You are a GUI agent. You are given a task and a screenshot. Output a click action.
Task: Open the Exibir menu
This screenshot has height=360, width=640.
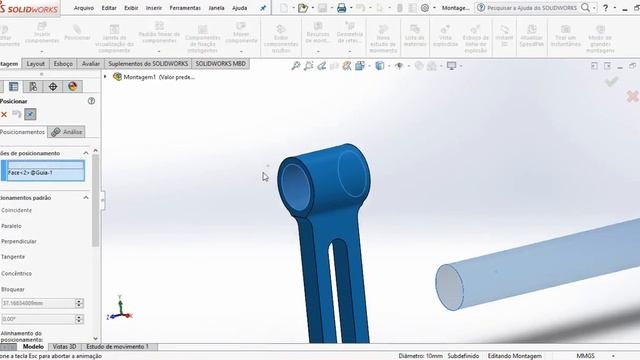[x=131, y=8]
